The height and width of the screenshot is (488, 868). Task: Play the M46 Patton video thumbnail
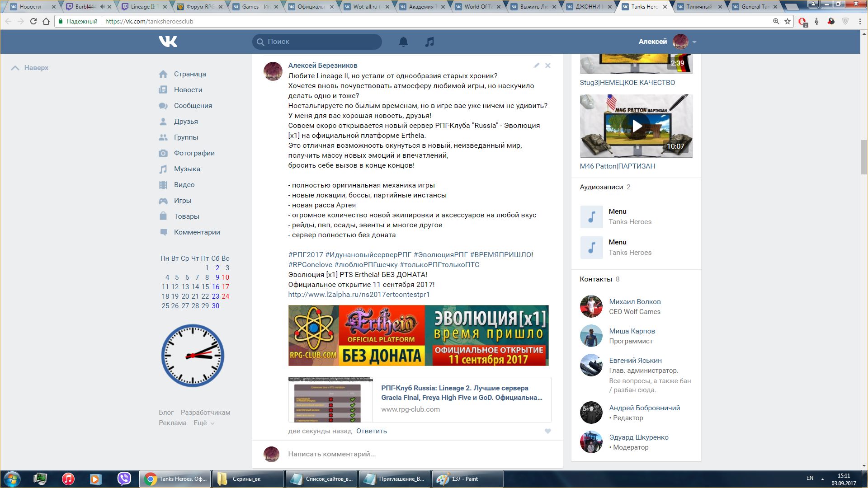pyautogui.click(x=636, y=126)
